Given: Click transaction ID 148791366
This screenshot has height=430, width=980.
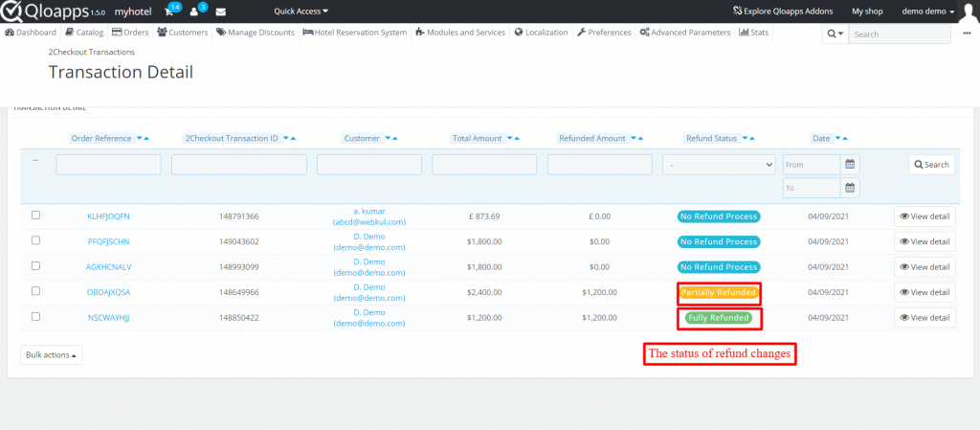Looking at the screenshot, I should click(238, 216).
